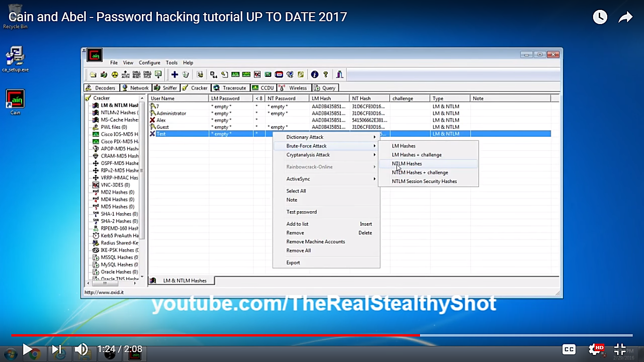Viewport: 644px width, 362px height.
Task: Click the Cain desktop shortcut icon
Action: (15, 102)
